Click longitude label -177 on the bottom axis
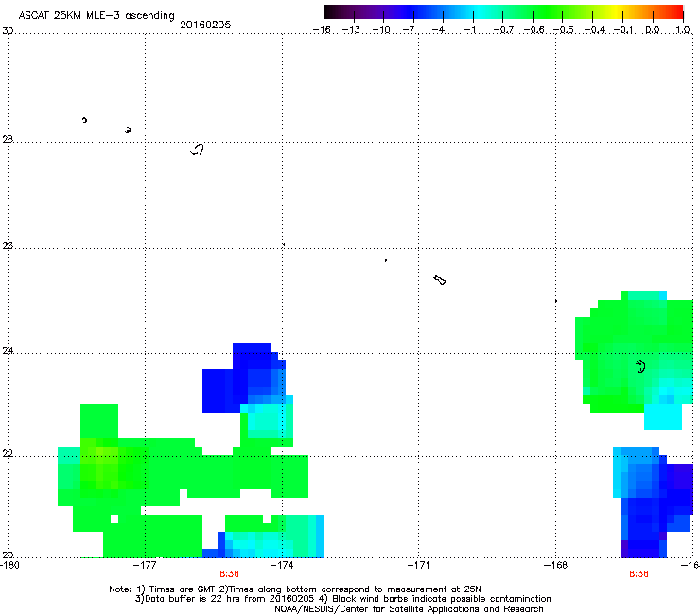This screenshot has width=700, height=615. click(x=145, y=565)
